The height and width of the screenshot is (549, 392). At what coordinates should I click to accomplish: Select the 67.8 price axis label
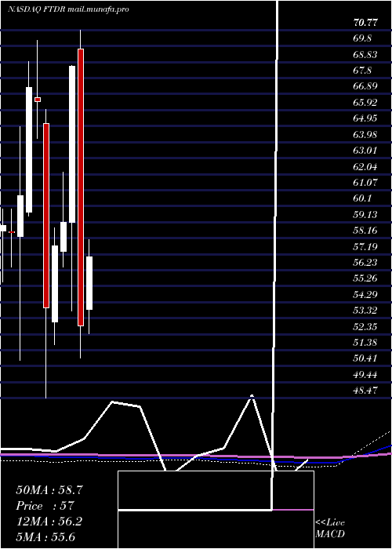tap(362, 71)
